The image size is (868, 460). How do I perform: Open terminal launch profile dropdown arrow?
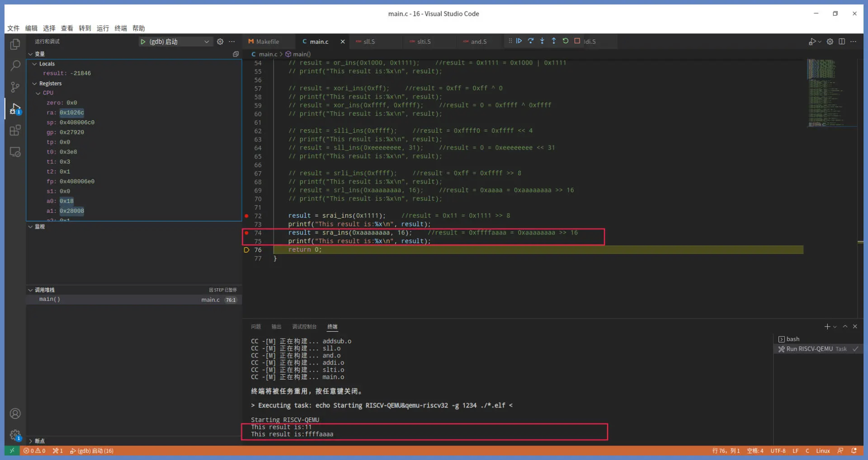pyautogui.click(x=835, y=327)
